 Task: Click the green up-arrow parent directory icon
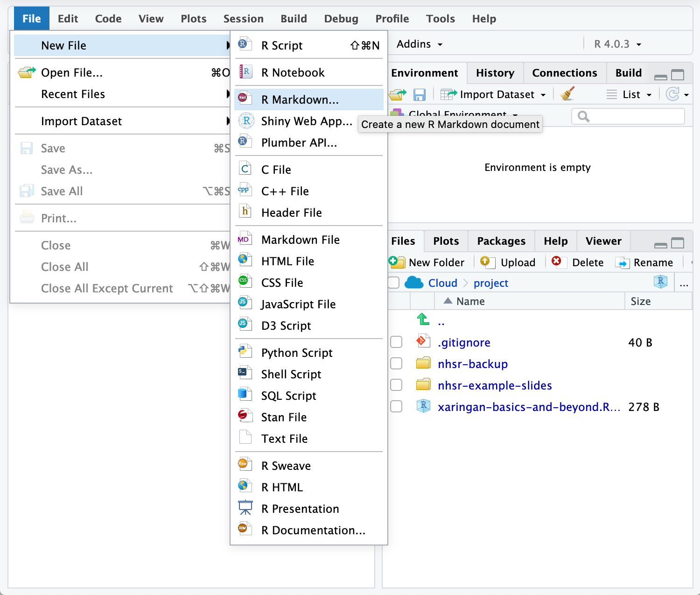pos(423,319)
